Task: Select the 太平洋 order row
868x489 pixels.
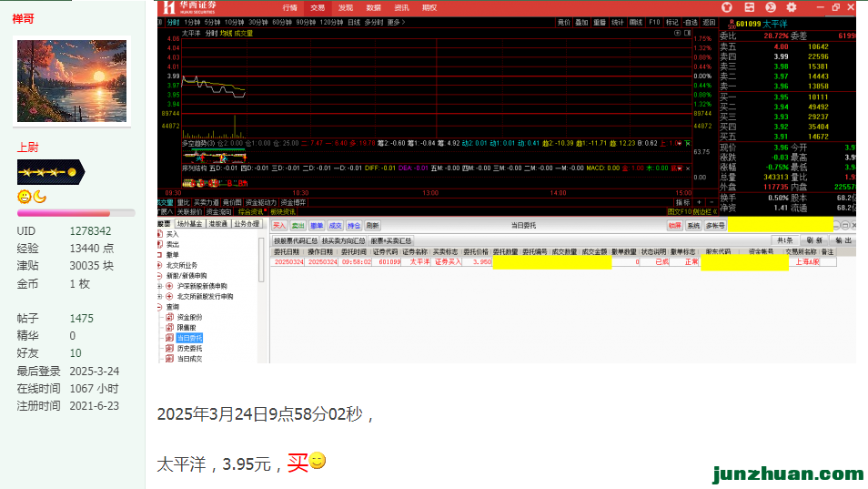Action: [553, 262]
